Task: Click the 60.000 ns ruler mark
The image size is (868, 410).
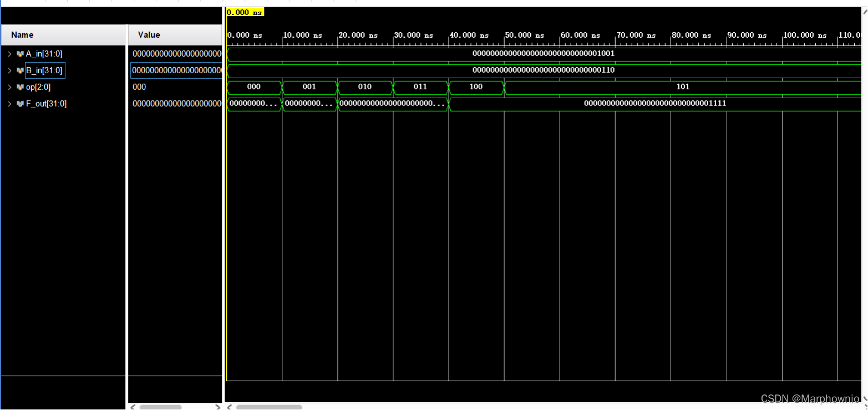Action: pyautogui.click(x=581, y=35)
